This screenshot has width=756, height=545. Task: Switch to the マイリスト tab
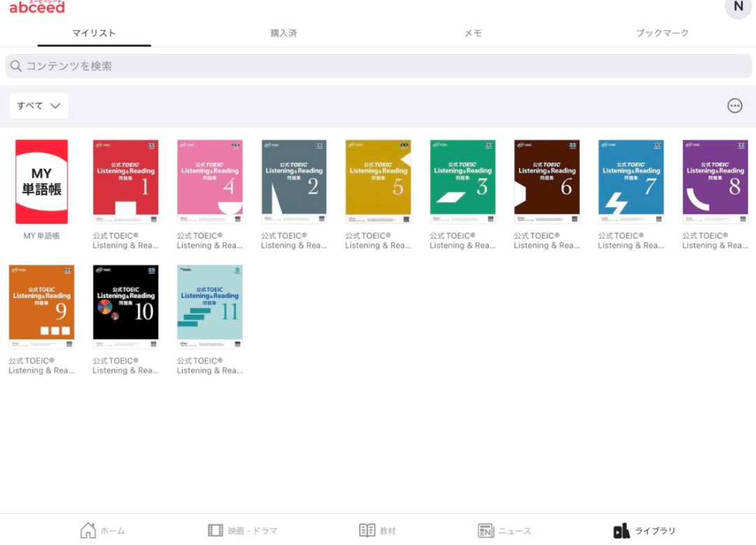click(94, 34)
